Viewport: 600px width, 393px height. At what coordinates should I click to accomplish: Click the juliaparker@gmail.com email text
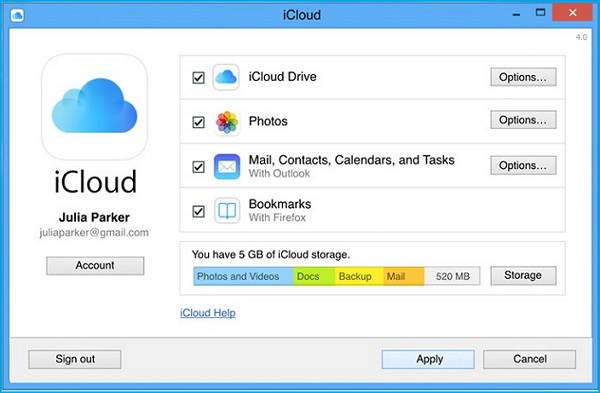click(x=94, y=233)
